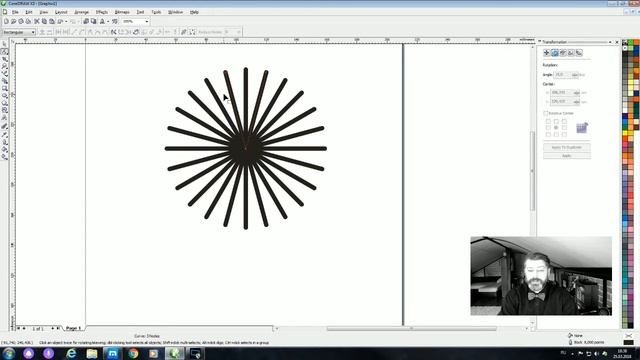
Task: Open the Bitmaps menu
Action: pyautogui.click(x=122, y=12)
